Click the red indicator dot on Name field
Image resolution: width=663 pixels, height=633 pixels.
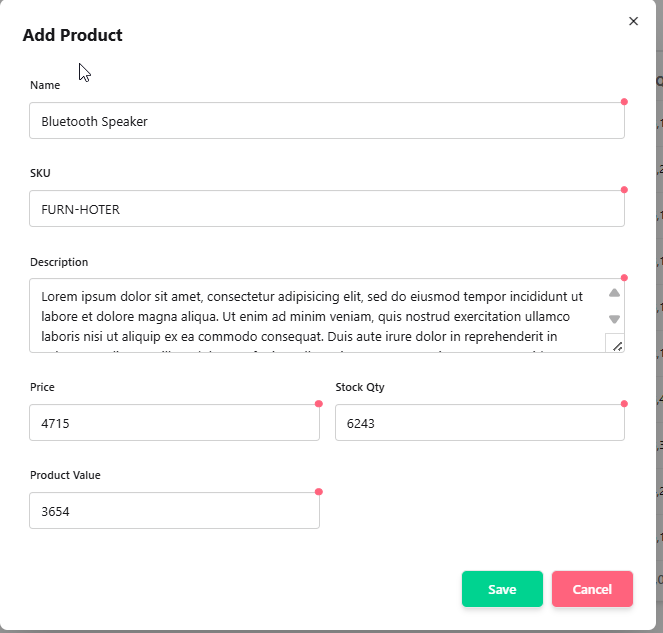pos(624,102)
